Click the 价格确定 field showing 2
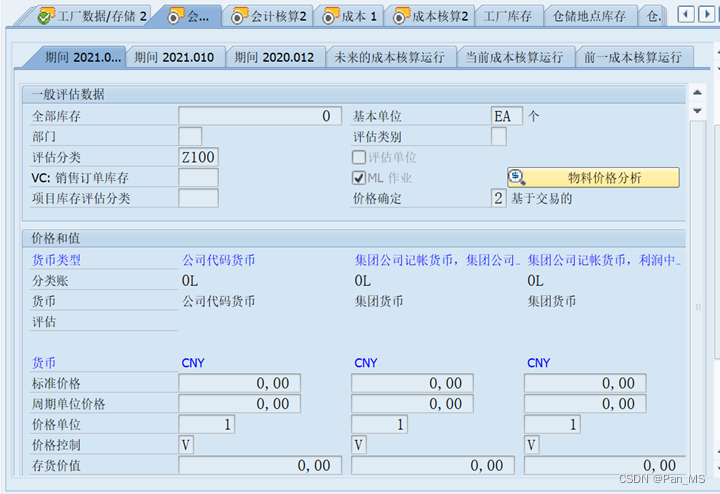The image size is (720, 494). point(499,198)
